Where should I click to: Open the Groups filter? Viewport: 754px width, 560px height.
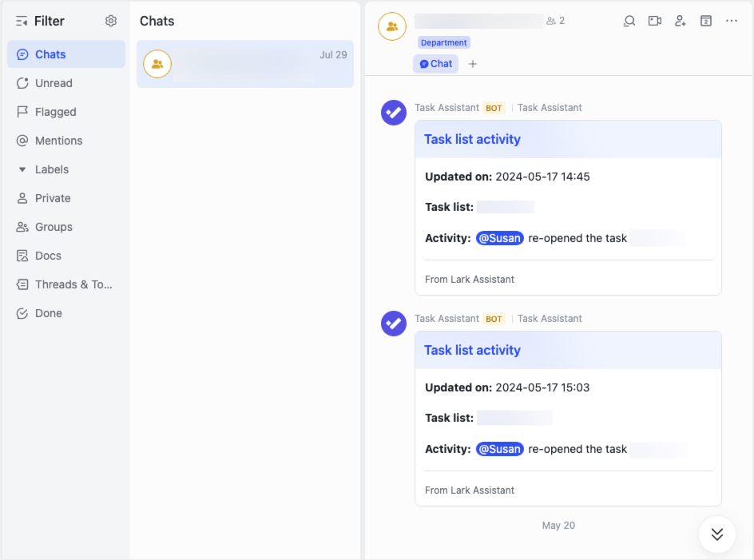pos(54,227)
